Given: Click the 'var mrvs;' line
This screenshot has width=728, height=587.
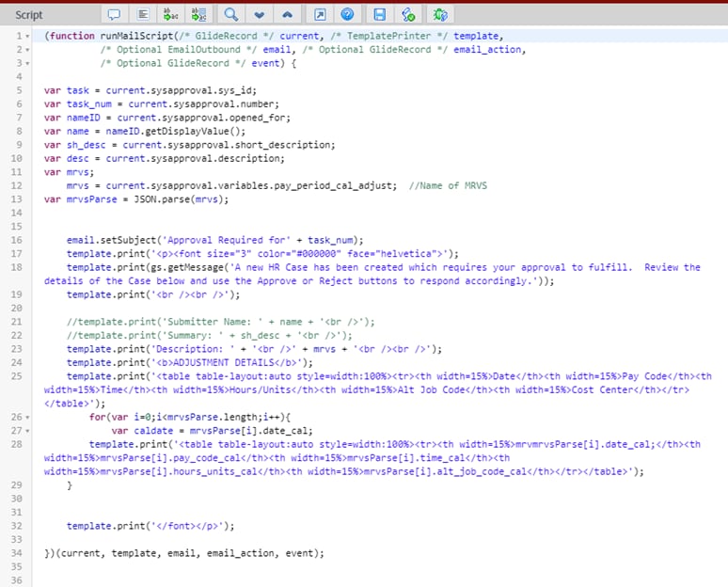Looking at the screenshot, I should [x=69, y=172].
